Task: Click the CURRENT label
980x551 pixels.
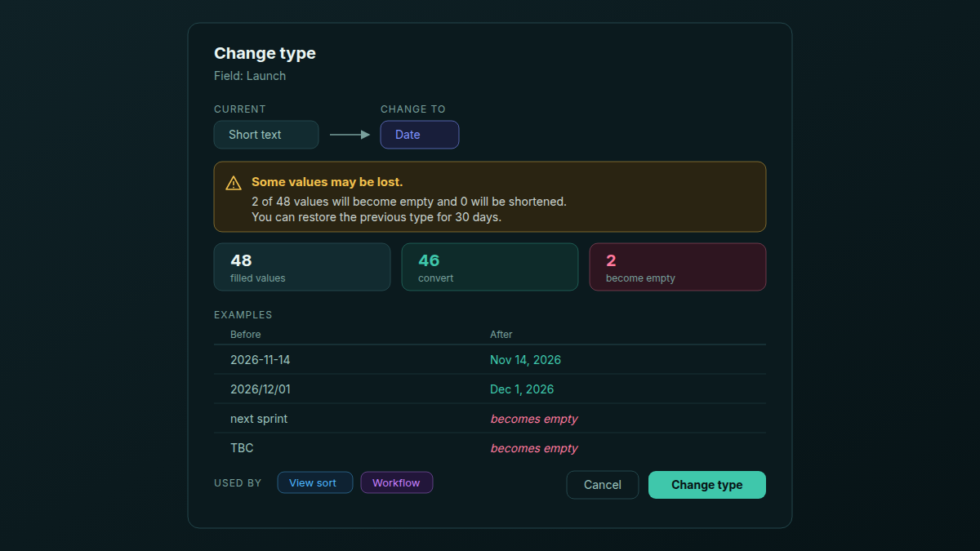Action: (240, 109)
